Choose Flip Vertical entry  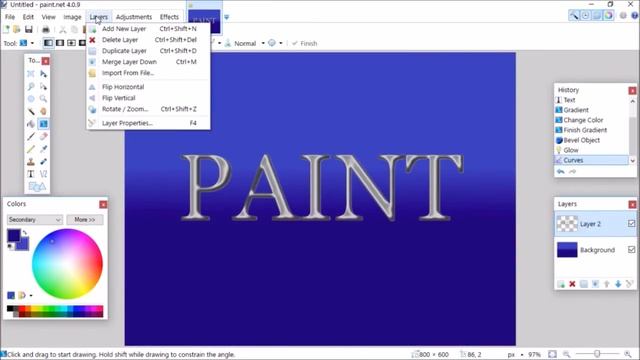click(149, 98)
